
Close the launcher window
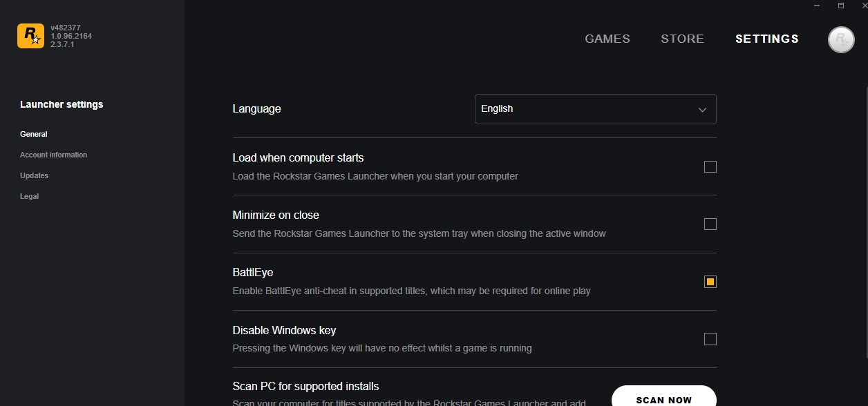[x=864, y=6]
